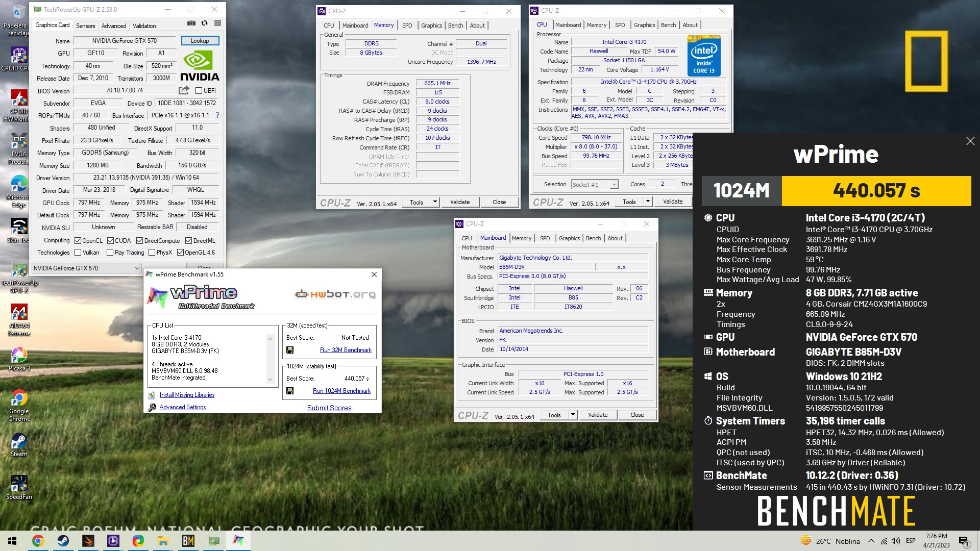Viewport: 980px width, 551px height.
Task: Toggle the OpenGL 4.6 checkbox
Action: coord(180,252)
